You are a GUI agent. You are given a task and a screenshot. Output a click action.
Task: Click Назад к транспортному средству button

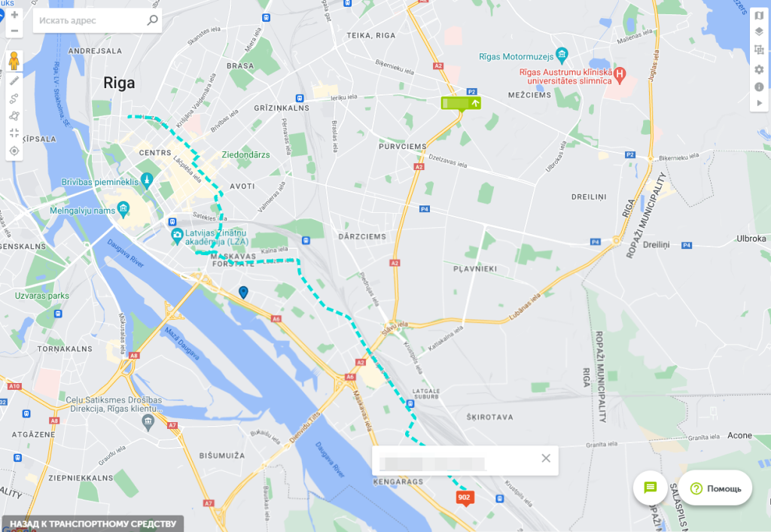(x=93, y=524)
